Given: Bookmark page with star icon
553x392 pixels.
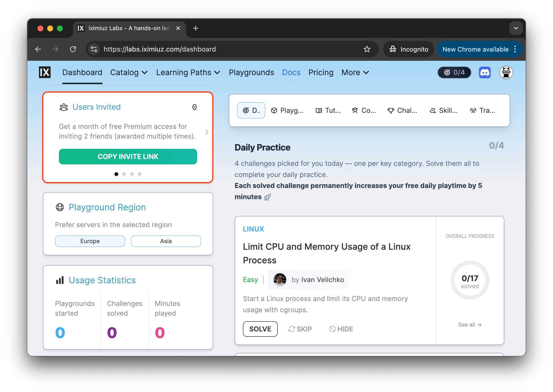Looking at the screenshot, I should [367, 49].
